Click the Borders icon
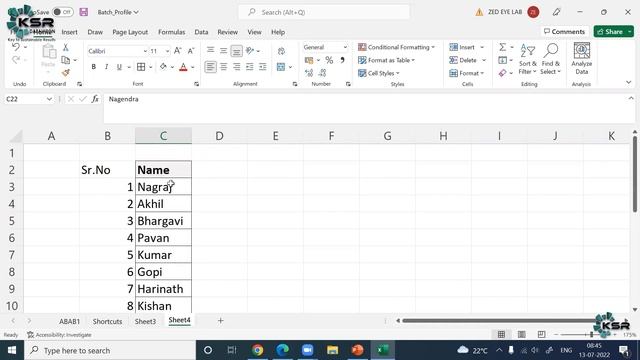The height and width of the screenshot is (360, 640). [141, 67]
